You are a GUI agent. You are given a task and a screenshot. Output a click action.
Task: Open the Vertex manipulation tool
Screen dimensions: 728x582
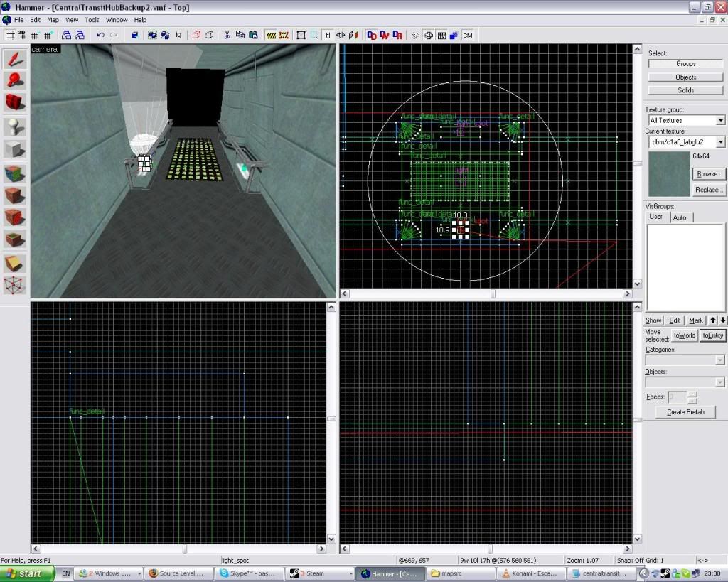15,285
